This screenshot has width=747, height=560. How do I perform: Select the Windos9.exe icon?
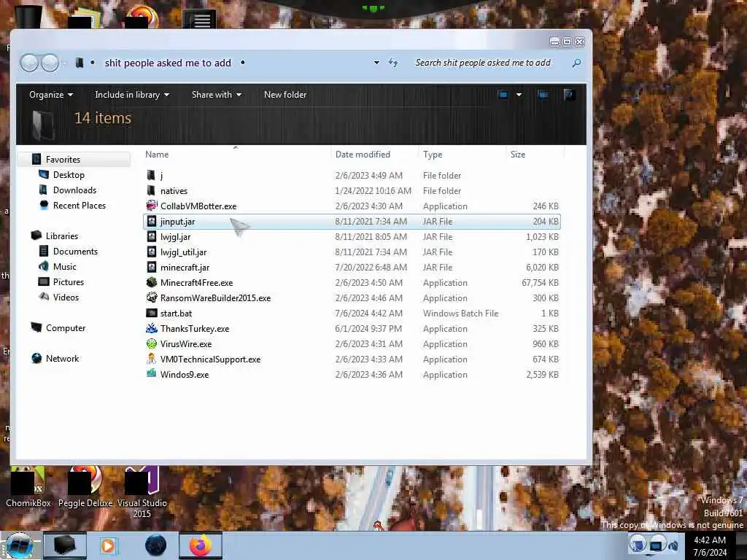click(152, 374)
